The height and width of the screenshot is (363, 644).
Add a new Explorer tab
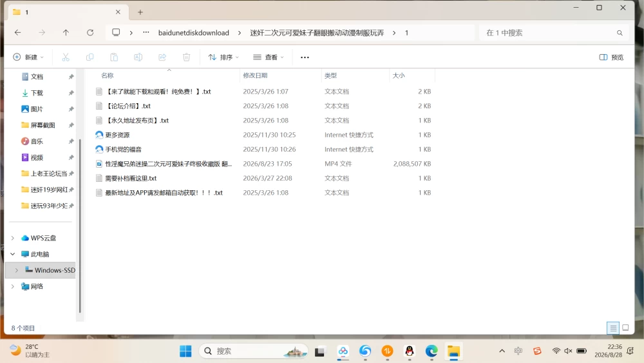pos(140,12)
